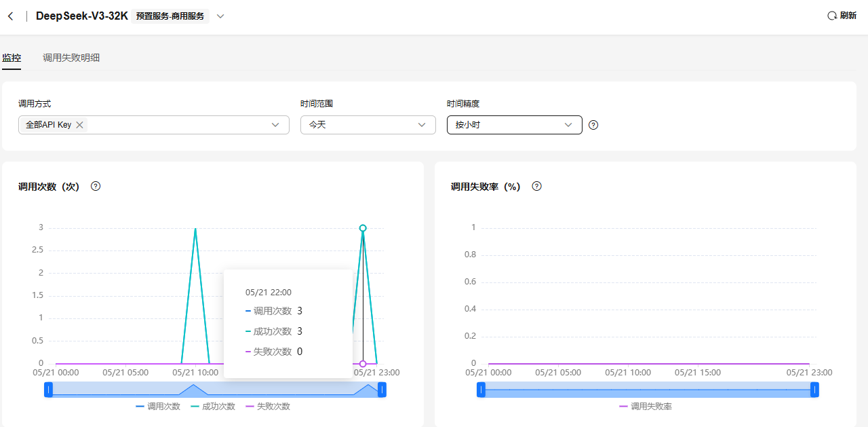Toggle the 失败次数 legend series

[268, 406]
